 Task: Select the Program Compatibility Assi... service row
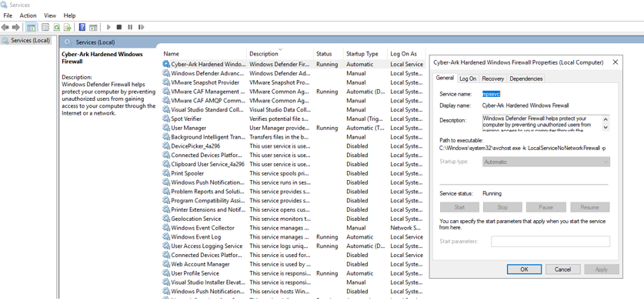pos(293,201)
